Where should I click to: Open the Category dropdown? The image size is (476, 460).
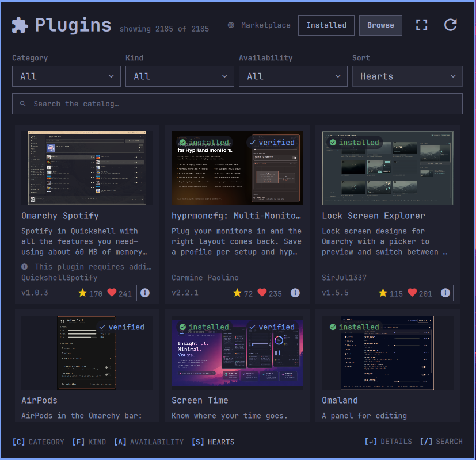pos(66,76)
